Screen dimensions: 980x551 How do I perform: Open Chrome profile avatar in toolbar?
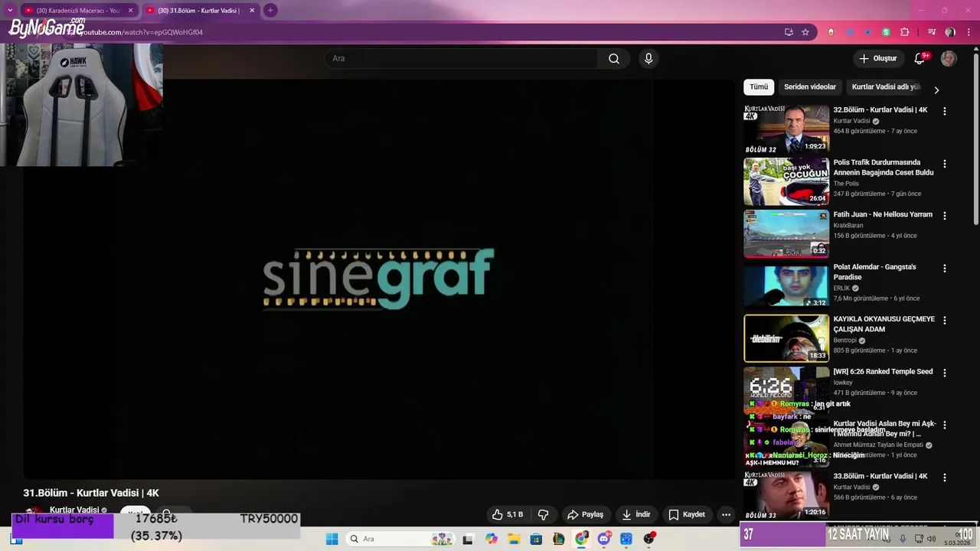950,32
